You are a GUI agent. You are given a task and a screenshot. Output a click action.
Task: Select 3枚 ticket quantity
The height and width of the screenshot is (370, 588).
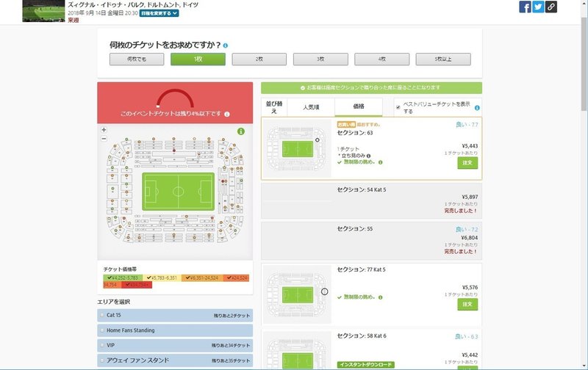[x=320, y=59]
